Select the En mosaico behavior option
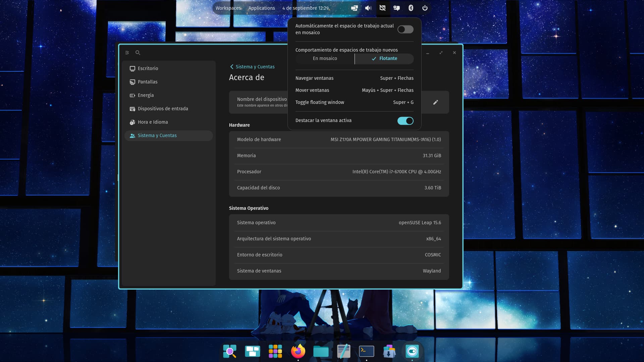The width and height of the screenshot is (644, 362). click(325, 58)
